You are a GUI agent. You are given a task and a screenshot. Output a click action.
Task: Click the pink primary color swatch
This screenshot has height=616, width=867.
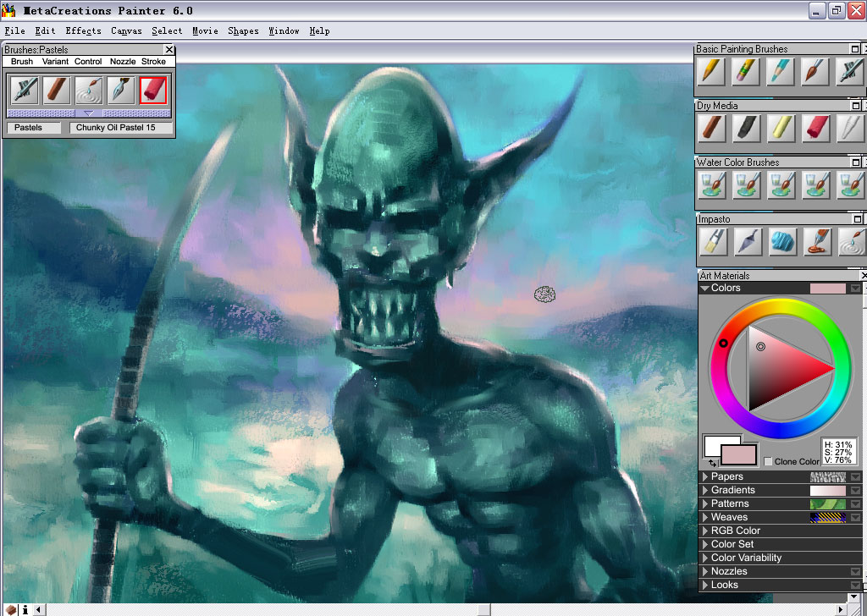(x=738, y=455)
